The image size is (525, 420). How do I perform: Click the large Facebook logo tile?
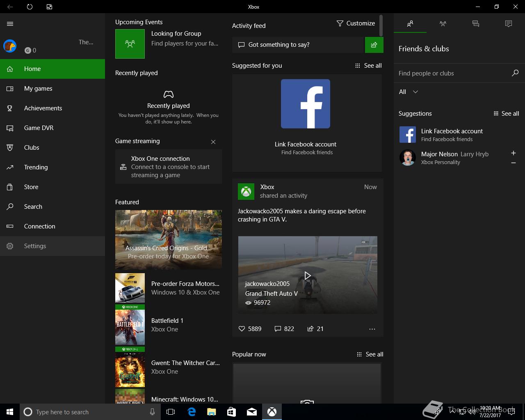point(306,104)
